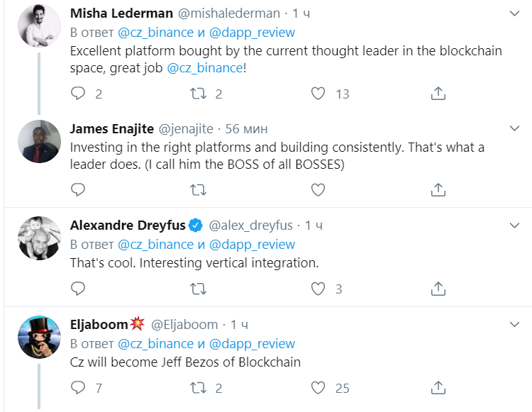Retweet Misha Lederman's reply

tap(198, 94)
